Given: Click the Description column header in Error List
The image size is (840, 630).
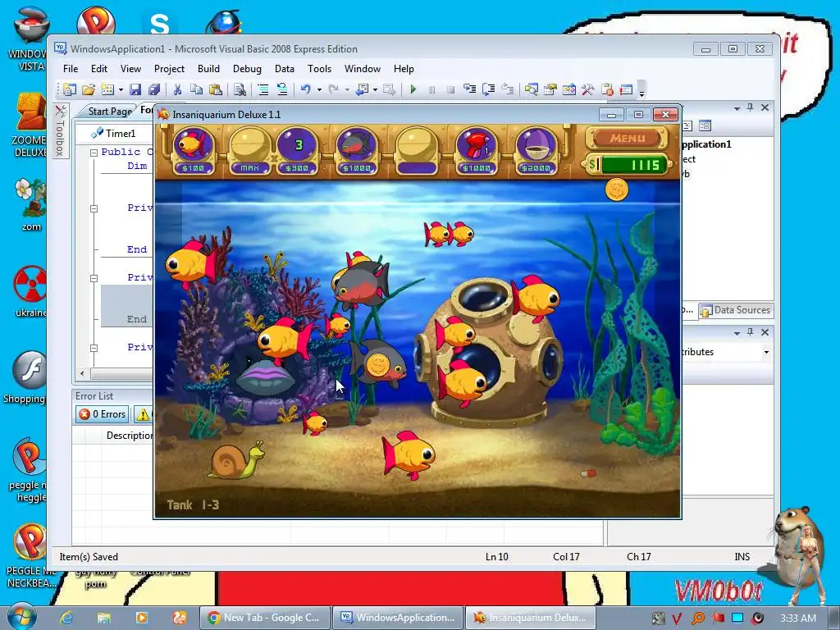Looking at the screenshot, I should pos(129,436).
